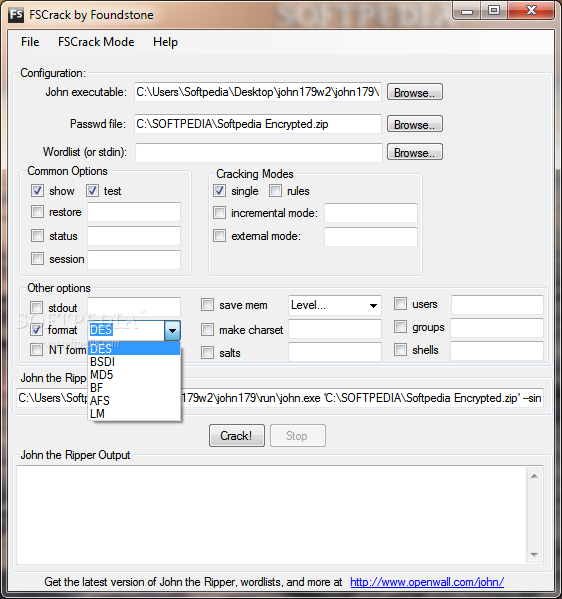Close the FSCrack window
Image resolution: width=562 pixels, height=599 pixels.
pos(531,11)
